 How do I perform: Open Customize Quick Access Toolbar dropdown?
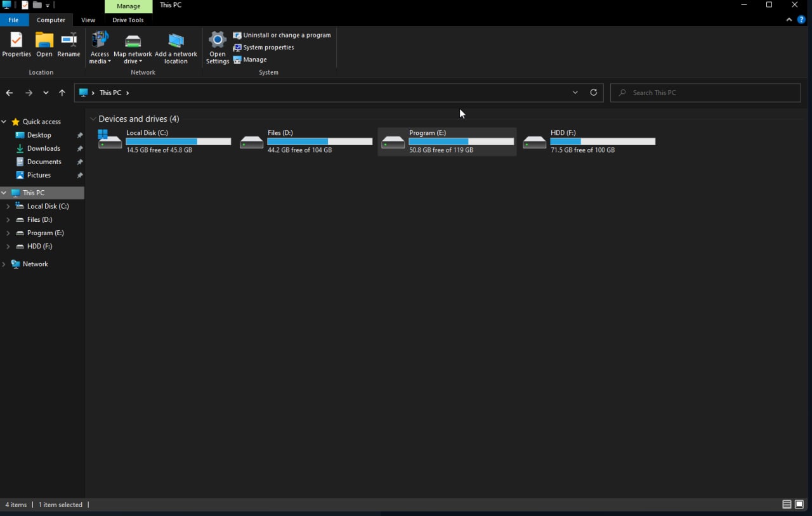click(x=48, y=5)
